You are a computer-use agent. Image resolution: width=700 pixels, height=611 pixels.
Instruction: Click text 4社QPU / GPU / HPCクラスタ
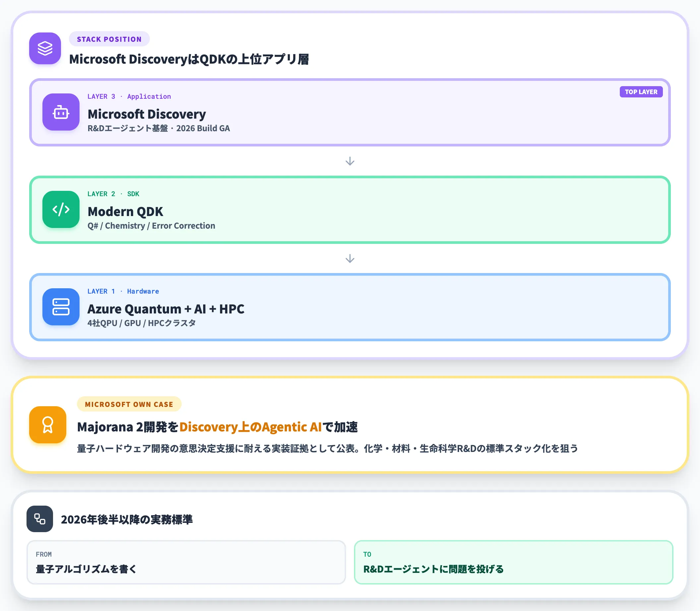142,323
